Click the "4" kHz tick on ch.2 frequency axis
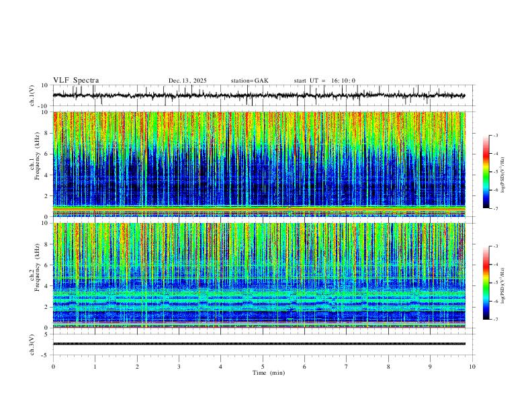 point(47,286)
